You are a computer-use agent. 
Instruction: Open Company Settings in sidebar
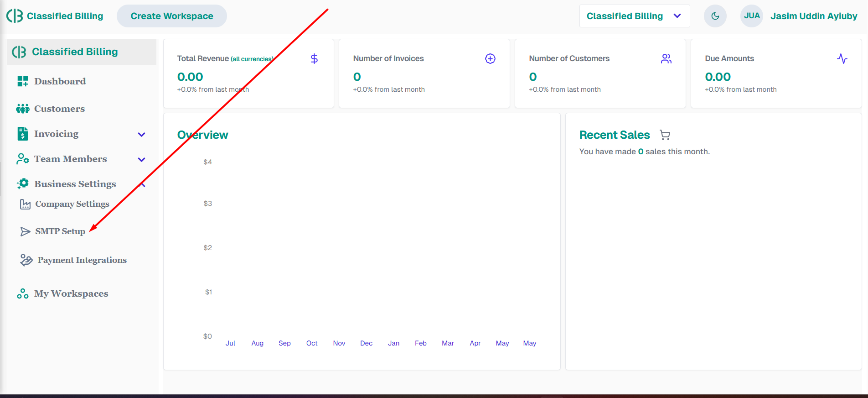click(x=72, y=204)
